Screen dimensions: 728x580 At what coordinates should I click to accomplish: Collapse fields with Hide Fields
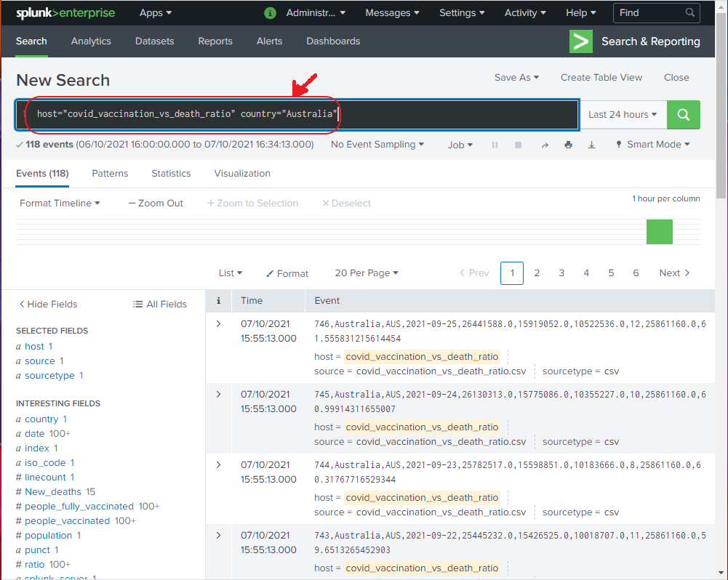(x=47, y=304)
